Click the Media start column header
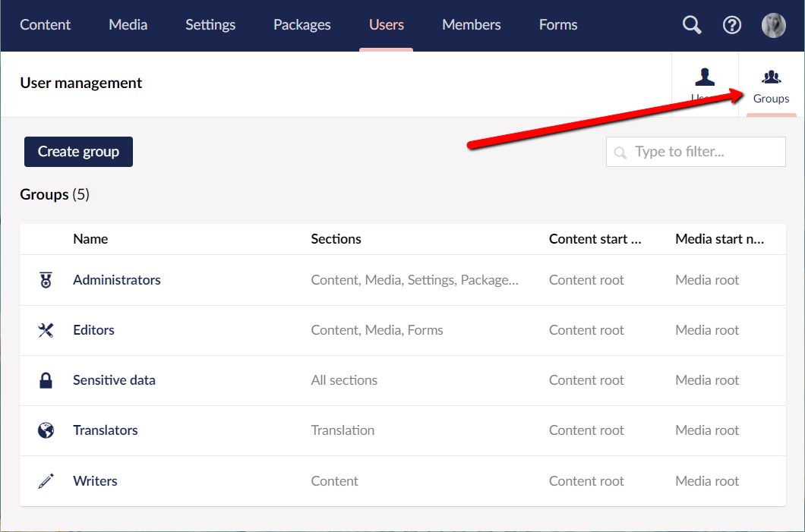This screenshot has height=532, width=805. 719,239
